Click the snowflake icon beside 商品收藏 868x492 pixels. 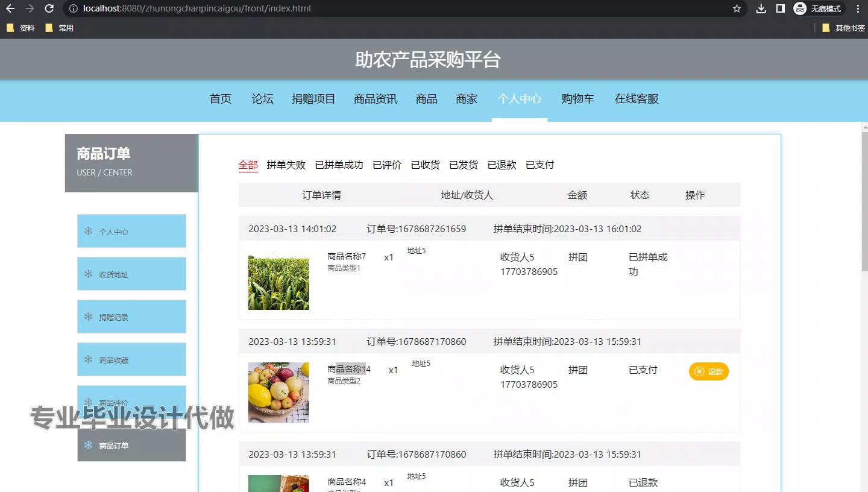tap(88, 359)
